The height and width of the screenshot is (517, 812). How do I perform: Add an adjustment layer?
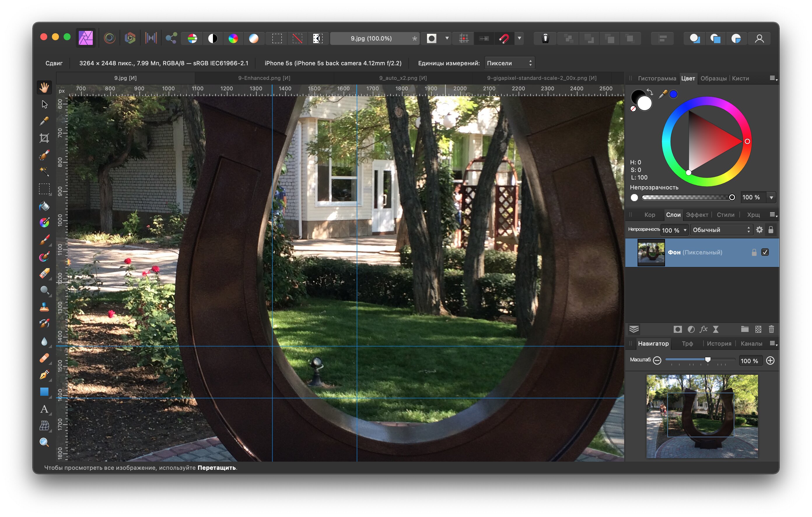coord(691,329)
